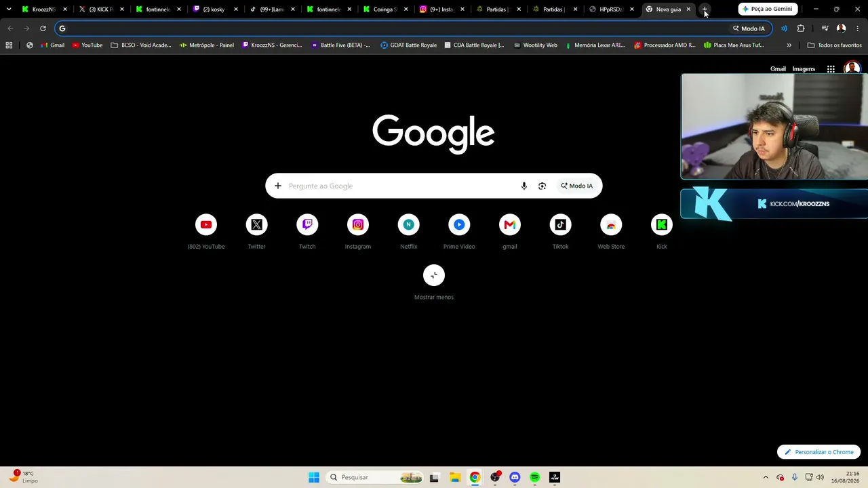Open the Todos os favoritos folder
This screenshot has width=868, height=488.
tap(834, 45)
